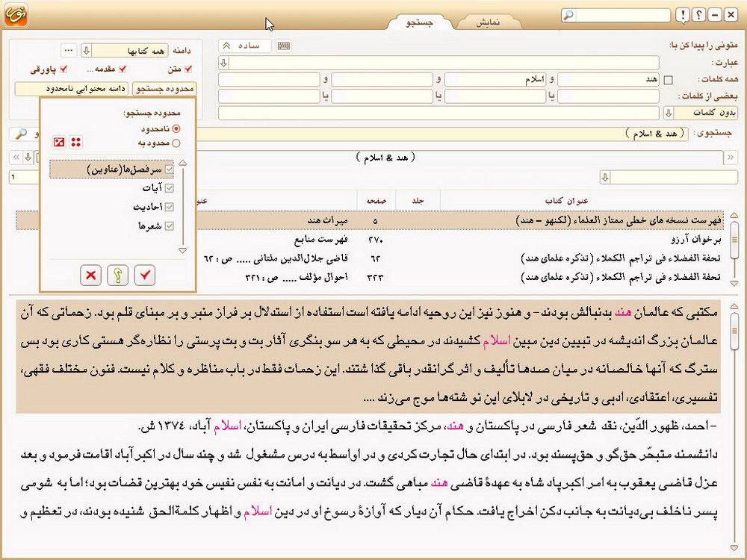
Task: Open the بدون کلمات dropdown
Action: tap(669, 113)
